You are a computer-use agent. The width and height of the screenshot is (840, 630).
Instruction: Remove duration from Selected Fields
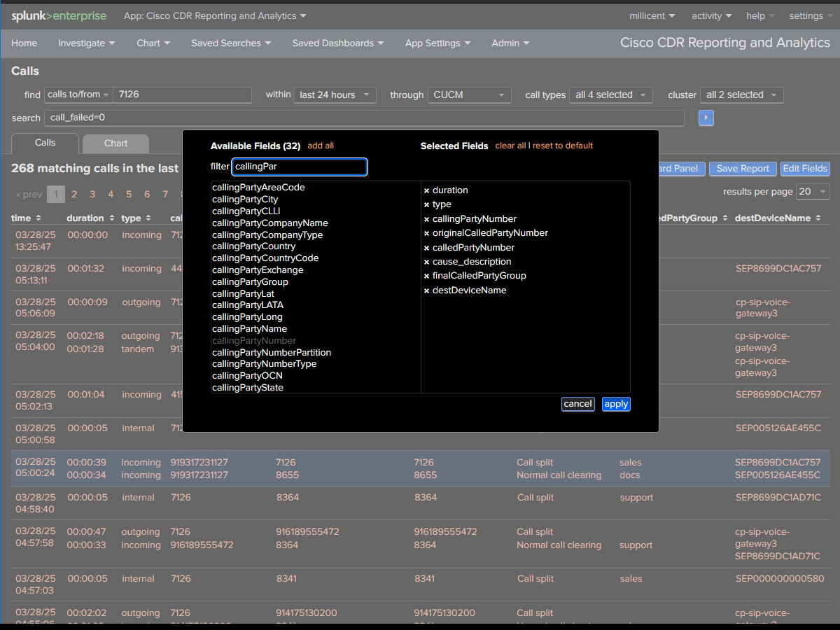[x=426, y=190]
